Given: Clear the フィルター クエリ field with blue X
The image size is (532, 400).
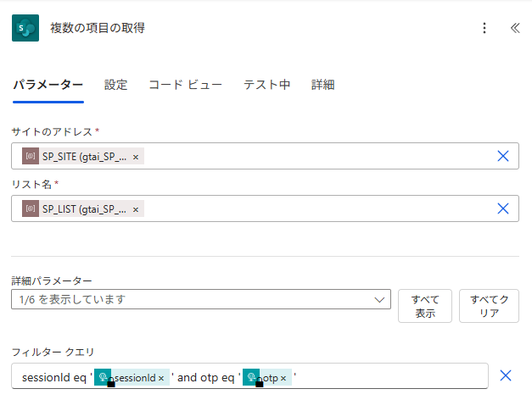Looking at the screenshot, I should (x=506, y=375).
